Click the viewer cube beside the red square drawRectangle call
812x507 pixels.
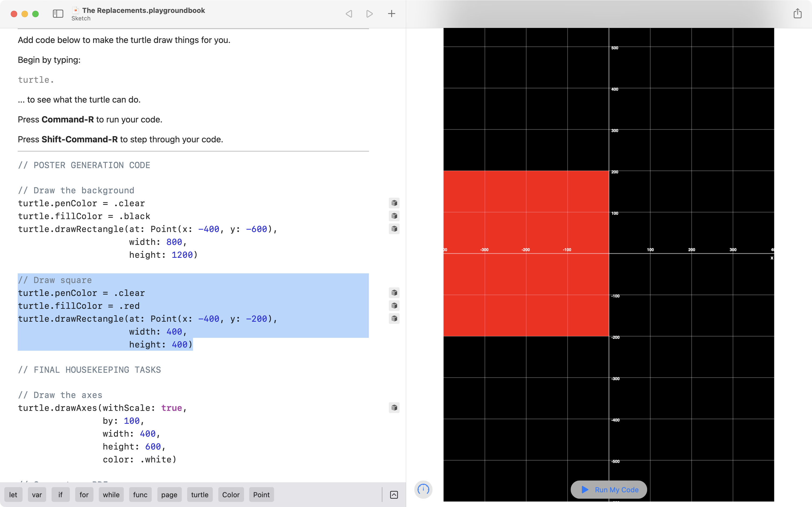(x=394, y=319)
